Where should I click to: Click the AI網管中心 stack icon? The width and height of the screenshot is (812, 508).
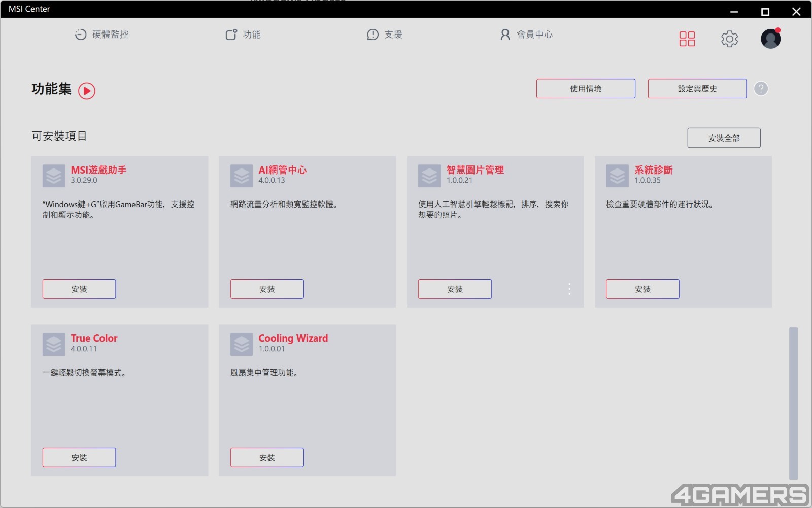click(x=242, y=176)
